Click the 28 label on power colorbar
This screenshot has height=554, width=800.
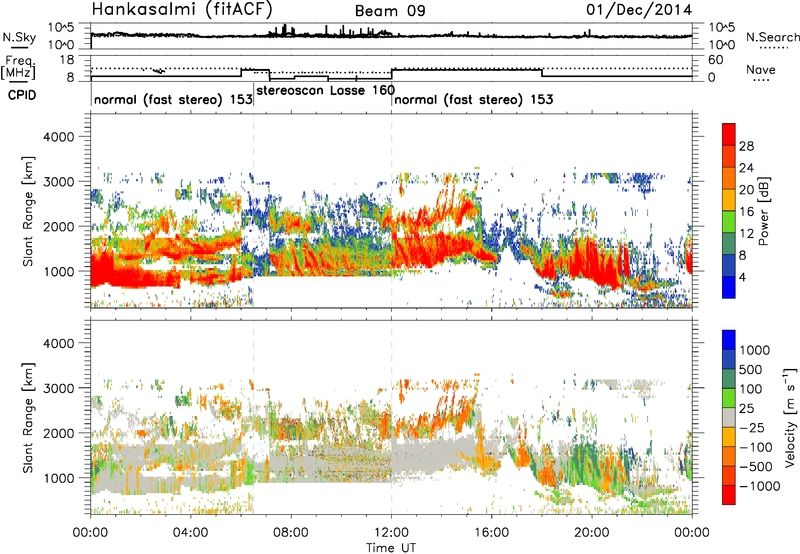(746, 146)
